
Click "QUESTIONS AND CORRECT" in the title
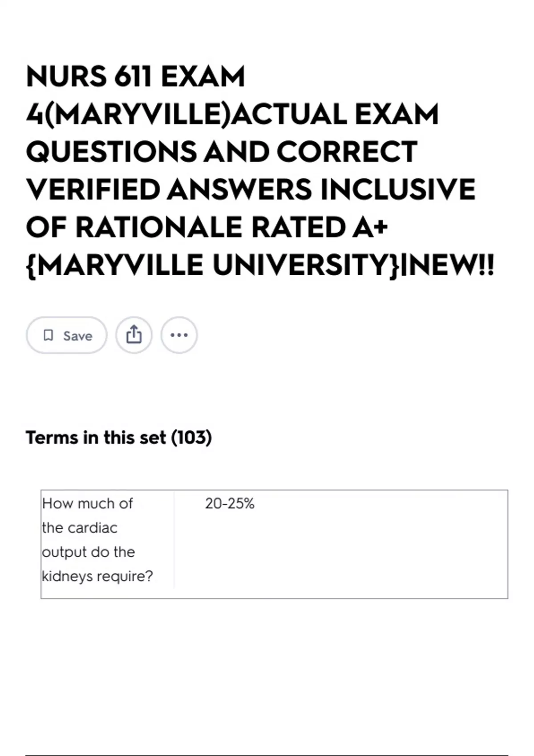(222, 152)
